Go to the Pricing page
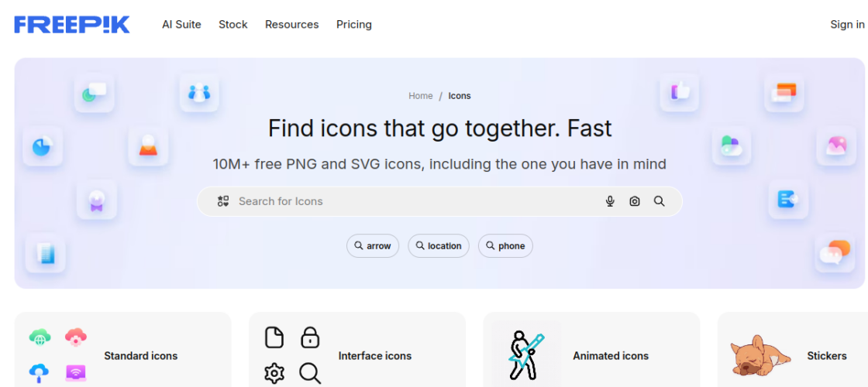The image size is (868, 387). [354, 25]
